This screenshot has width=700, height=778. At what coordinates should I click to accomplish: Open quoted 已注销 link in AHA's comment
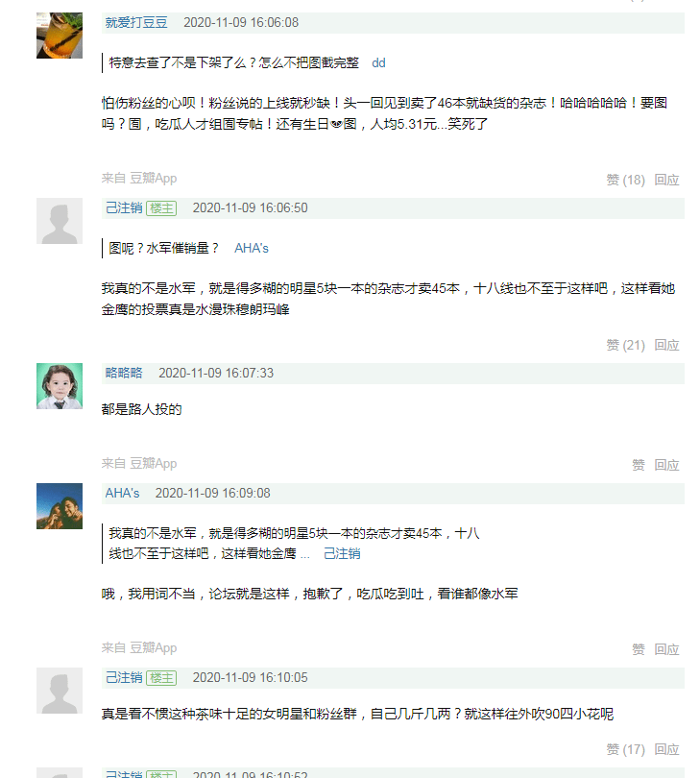(342, 554)
